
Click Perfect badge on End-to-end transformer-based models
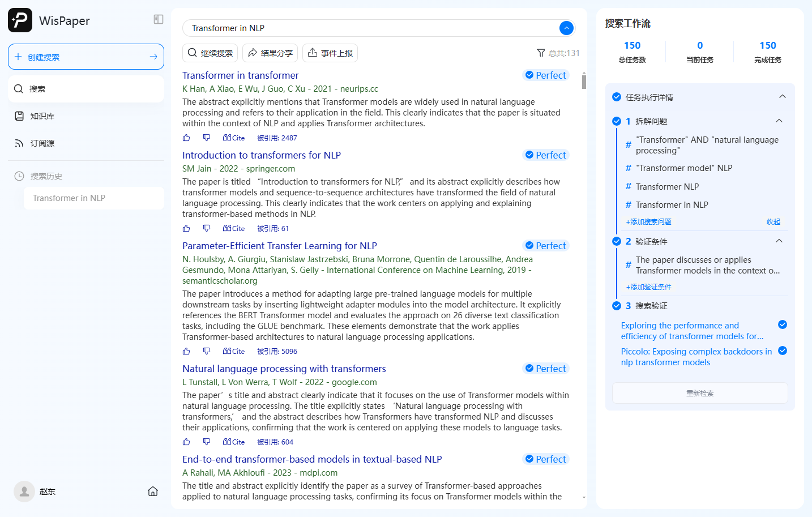click(545, 459)
